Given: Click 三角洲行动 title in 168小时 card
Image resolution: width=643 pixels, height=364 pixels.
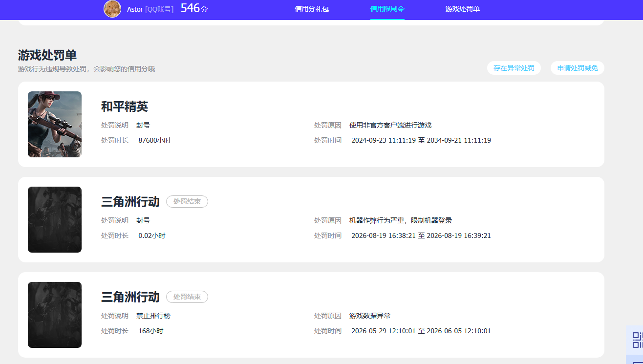Looking at the screenshot, I should [x=130, y=297].
